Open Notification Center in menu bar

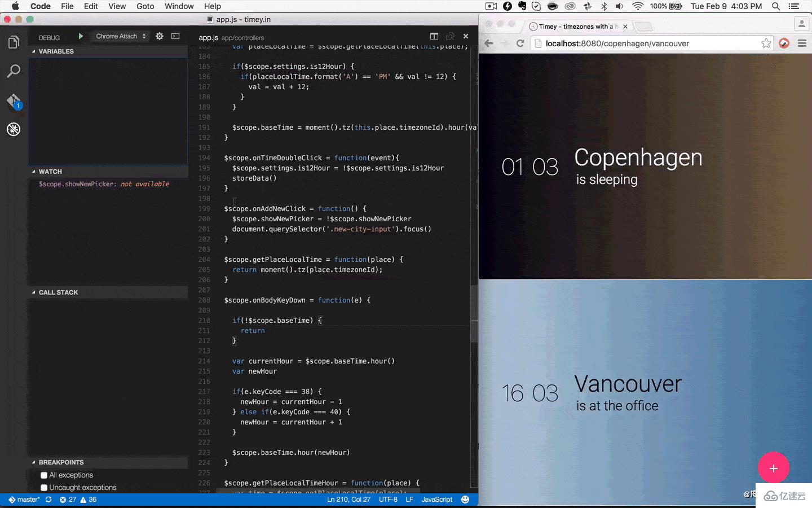(794, 6)
